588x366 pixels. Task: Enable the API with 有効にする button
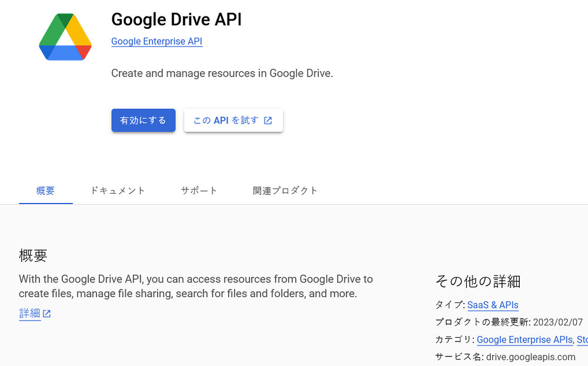(143, 120)
